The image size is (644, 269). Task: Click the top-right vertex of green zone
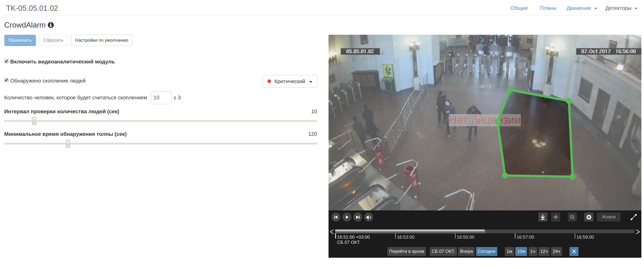(x=569, y=101)
